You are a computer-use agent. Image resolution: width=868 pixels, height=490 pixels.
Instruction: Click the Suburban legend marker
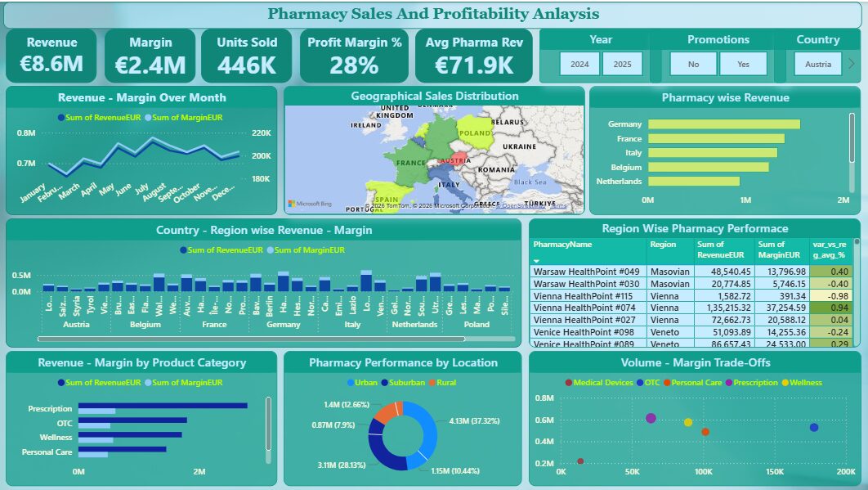[x=385, y=382]
